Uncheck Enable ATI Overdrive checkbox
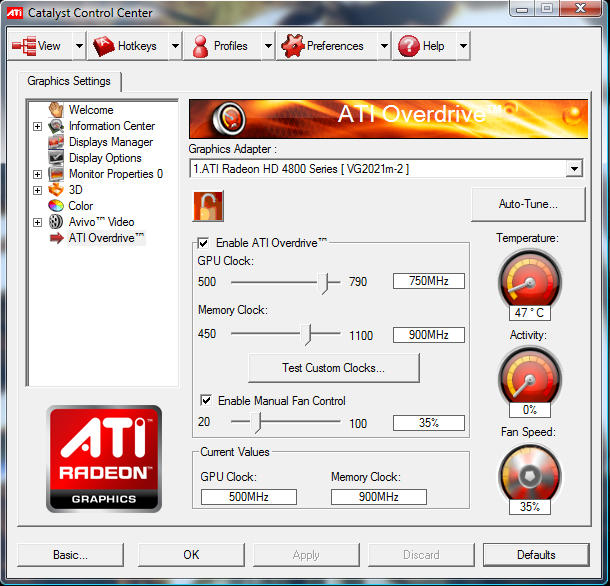Image resolution: width=610 pixels, height=586 pixels. (x=204, y=243)
